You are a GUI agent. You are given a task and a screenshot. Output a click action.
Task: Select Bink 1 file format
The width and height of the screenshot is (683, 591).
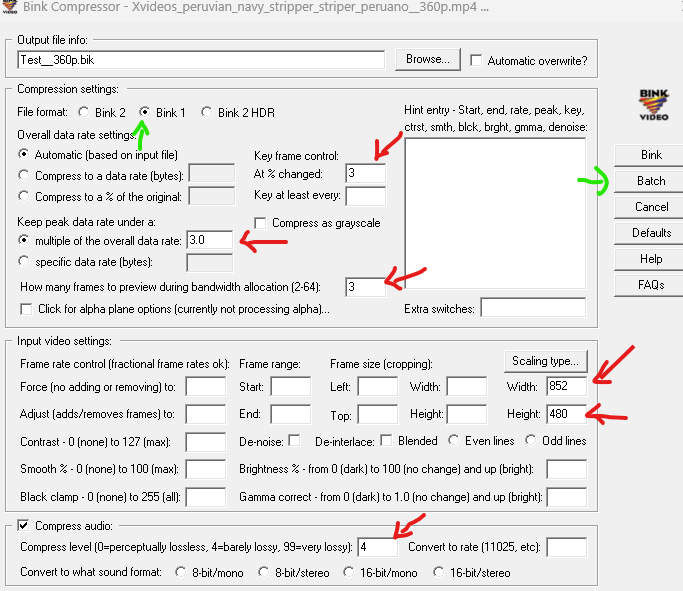(x=145, y=112)
